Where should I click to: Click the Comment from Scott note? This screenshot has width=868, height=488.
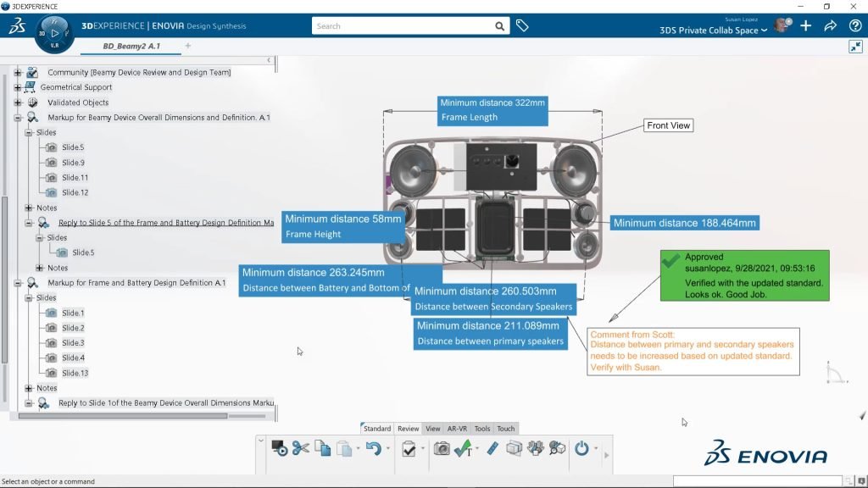click(x=693, y=352)
